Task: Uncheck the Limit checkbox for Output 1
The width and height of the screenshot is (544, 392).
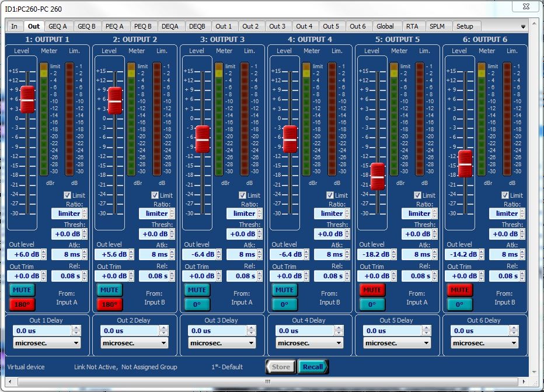Action: point(67,195)
